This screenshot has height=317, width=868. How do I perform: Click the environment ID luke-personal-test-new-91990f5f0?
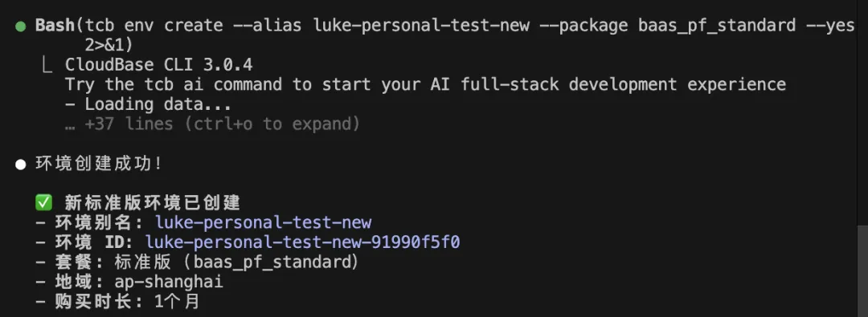pos(302,242)
